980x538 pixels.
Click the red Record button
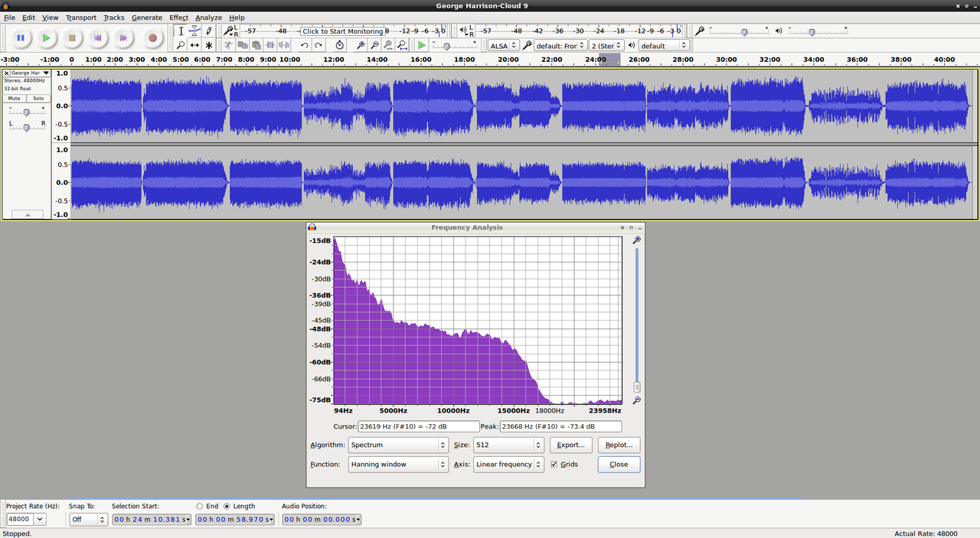pos(152,37)
